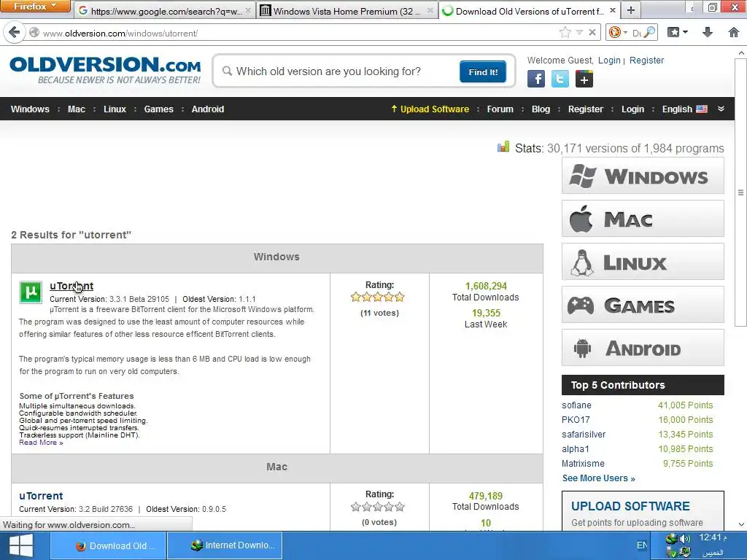Screen dimensions: 747x560
Task: Click the Find It! search button
Action: click(483, 72)
